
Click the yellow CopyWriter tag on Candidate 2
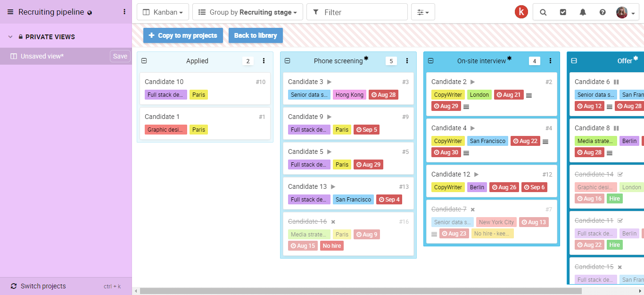point(448,95)
